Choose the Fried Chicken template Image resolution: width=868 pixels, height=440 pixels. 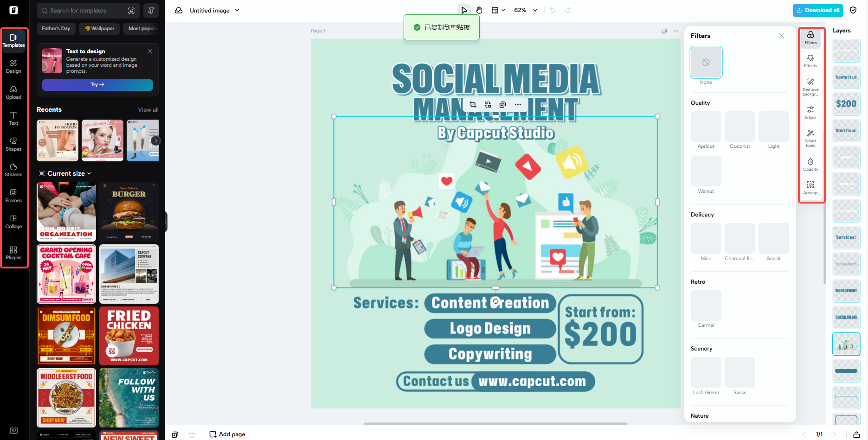pyautogui.click(x=129, y=336)
